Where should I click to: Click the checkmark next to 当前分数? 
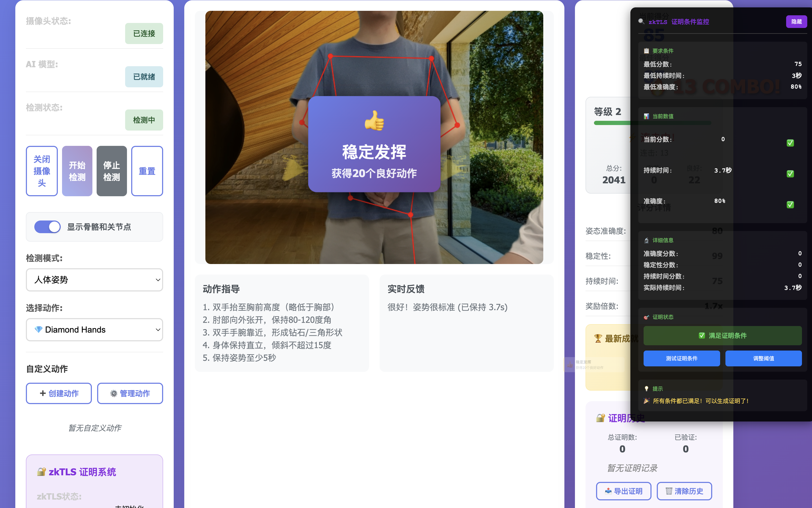[x=790, y=143]
